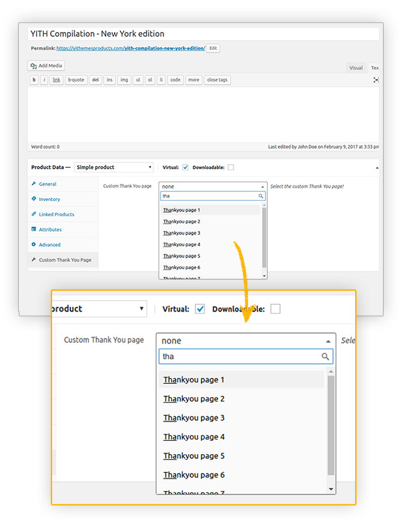Viewport: 417px width, 532px height.
Task: Click the 'link' quicktag button
Action: pyautogui.click(x=56, y=80)
